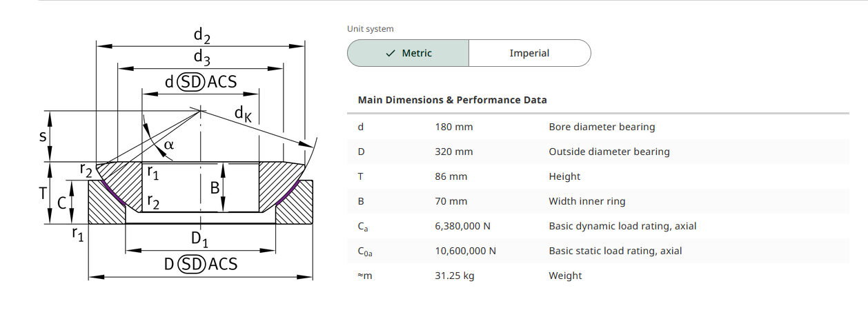Click 'Width inner ring' description
This screenshot has width=868, height=310.
pyautogui.click(x=587, y=201)
